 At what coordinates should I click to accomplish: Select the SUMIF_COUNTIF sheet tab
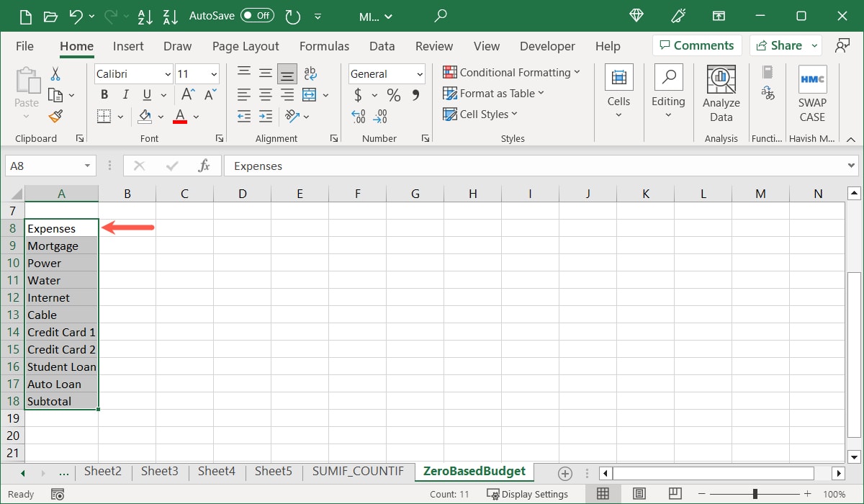(358, 472)
